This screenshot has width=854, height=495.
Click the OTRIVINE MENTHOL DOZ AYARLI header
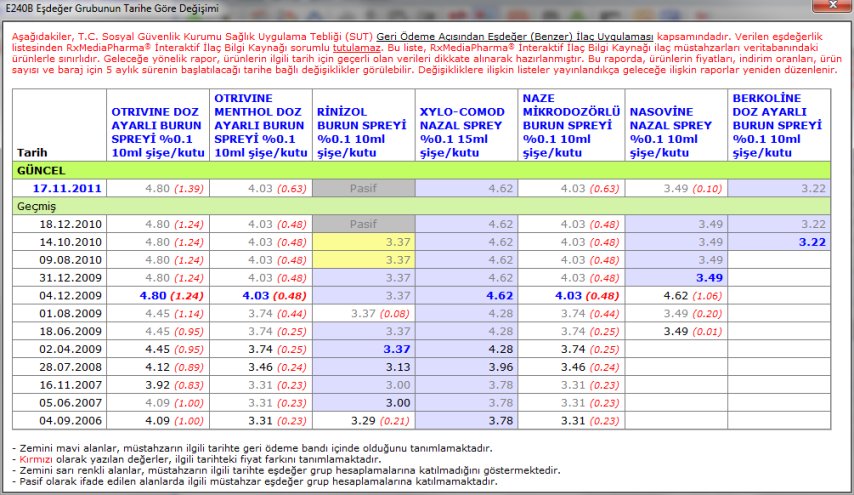[260, 124]
